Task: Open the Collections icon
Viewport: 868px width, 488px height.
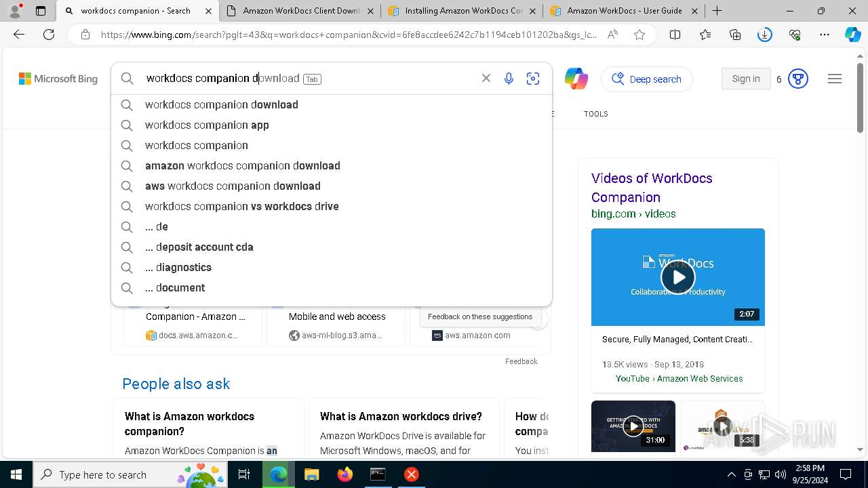Action: coord(735,35)
